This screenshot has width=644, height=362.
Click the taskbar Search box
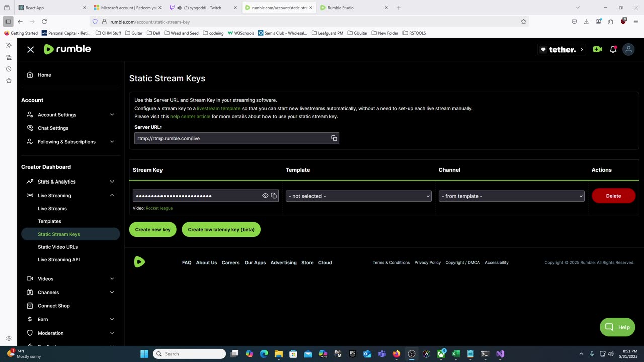tap(189, 354)
